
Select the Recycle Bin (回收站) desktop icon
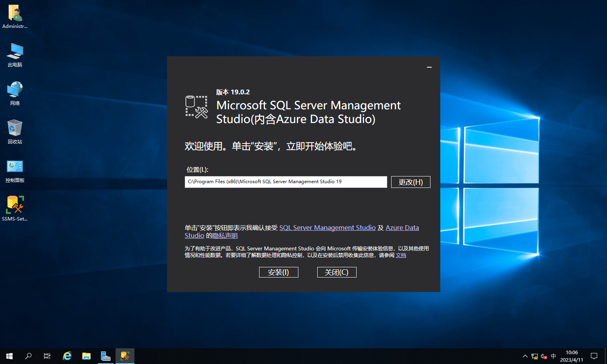tap(15, 132)
